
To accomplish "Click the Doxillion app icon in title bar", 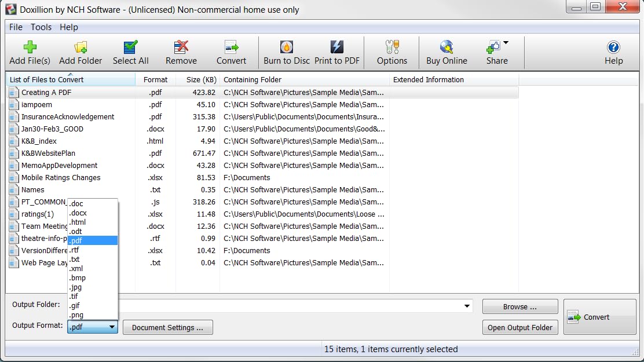I will (11, 9).
